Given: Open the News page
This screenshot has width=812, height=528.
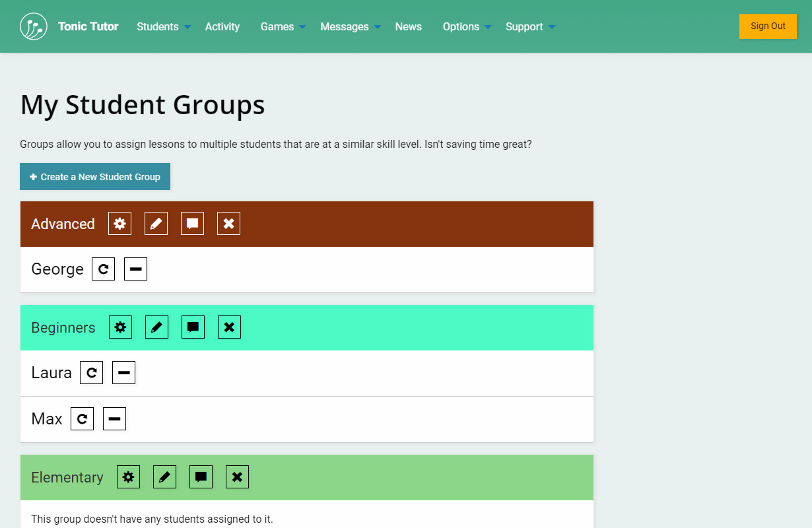Looking at the screenshot, I should 408,27.
